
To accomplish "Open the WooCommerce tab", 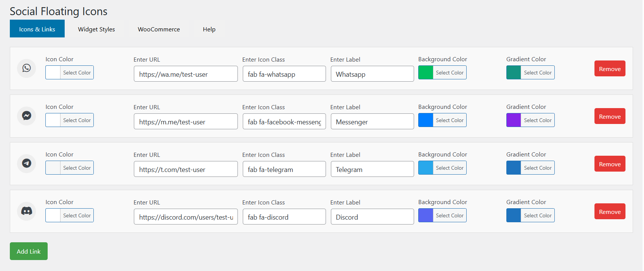I will [x=159, y=29].
